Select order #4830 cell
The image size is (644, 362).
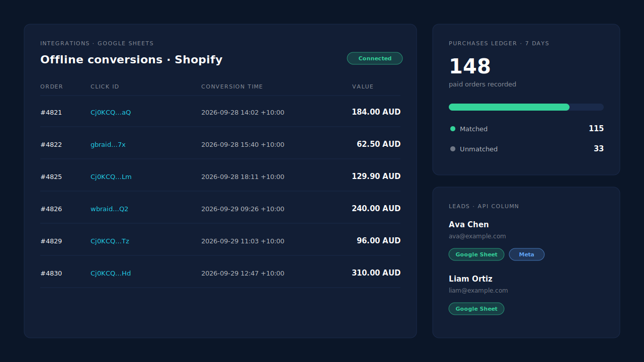pyautogui.click(x=51, y=274)
